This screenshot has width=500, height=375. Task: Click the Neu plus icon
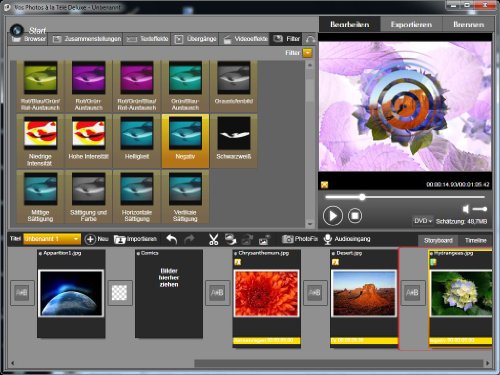coord(90,239)
